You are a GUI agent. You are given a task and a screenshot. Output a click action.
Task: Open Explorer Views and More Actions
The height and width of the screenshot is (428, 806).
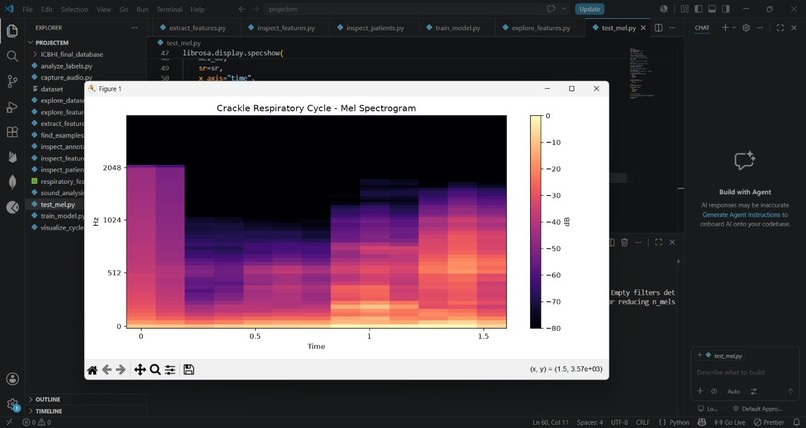pyautogui.click(x=134, y=28)
